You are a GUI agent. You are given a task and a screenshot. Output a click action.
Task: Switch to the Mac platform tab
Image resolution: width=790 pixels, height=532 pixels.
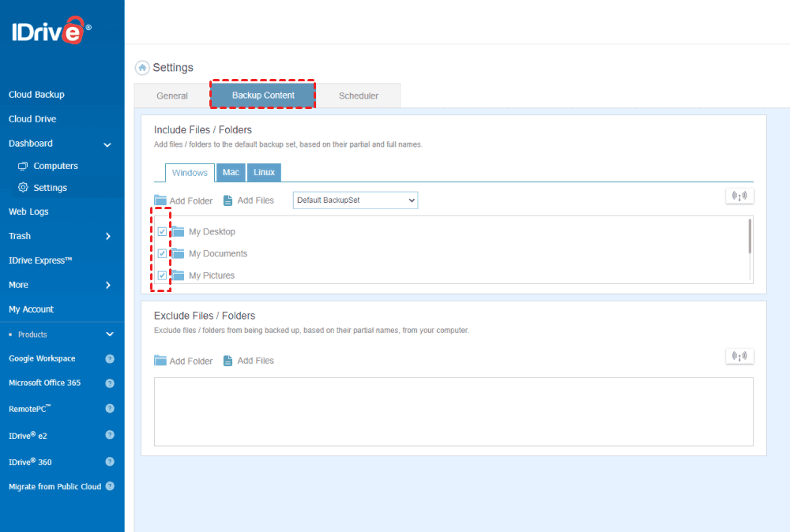point(231,172)
